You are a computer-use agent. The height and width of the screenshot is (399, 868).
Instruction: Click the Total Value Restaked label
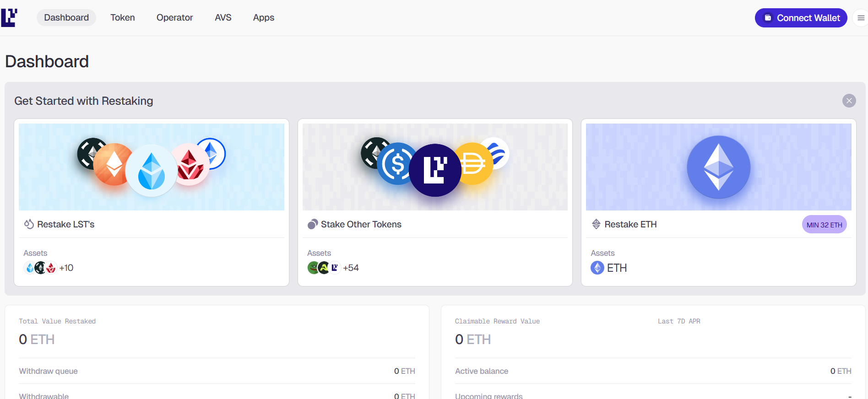point(57,321)
